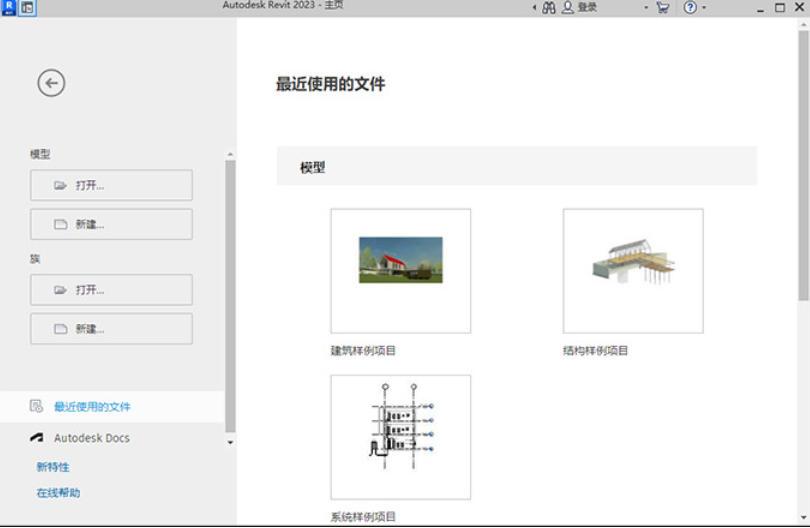Screen dimensions: 810x528
Task: Click the left sidebar vertical scrollbar thumb
Action: (230, 296)
